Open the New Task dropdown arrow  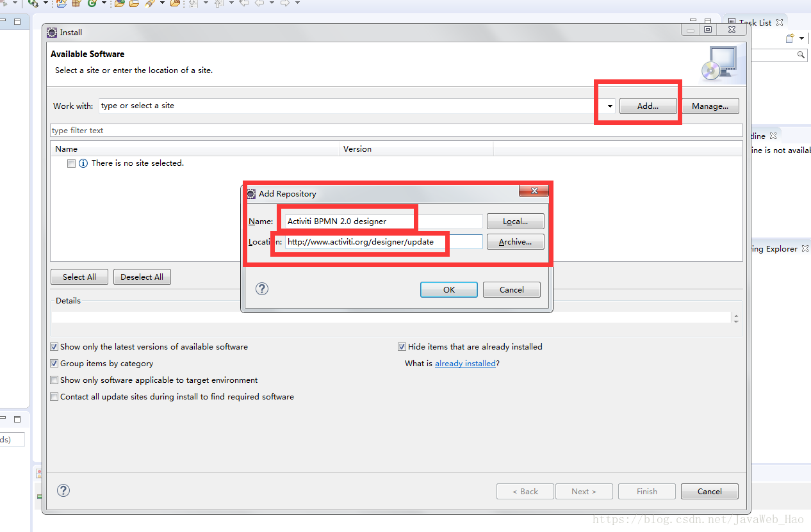click(801, 39)
